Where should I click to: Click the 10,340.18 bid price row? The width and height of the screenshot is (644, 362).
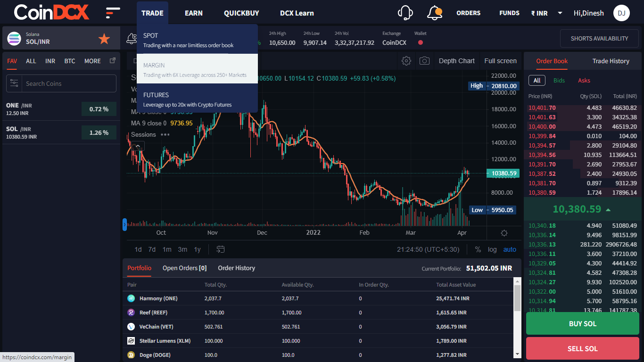[583, 226]
